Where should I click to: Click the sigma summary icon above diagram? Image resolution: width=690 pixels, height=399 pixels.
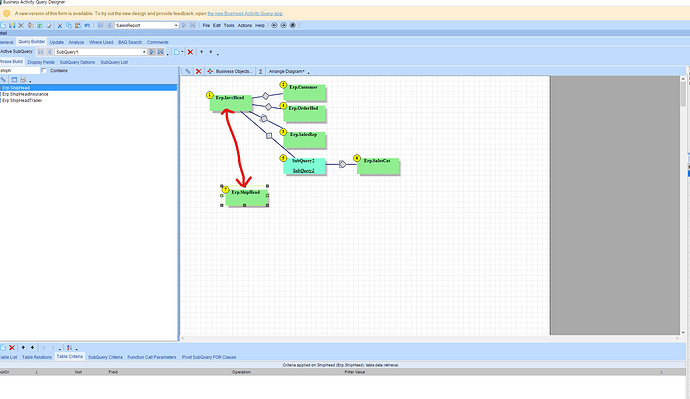261,71
